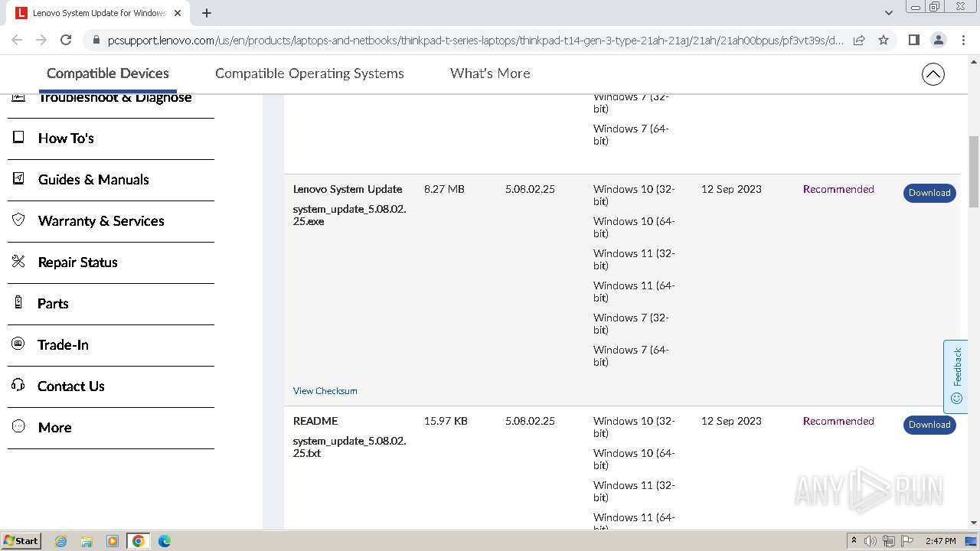Click Chrome icon in taskbar
980x551 pixels.
click(139, 541)
